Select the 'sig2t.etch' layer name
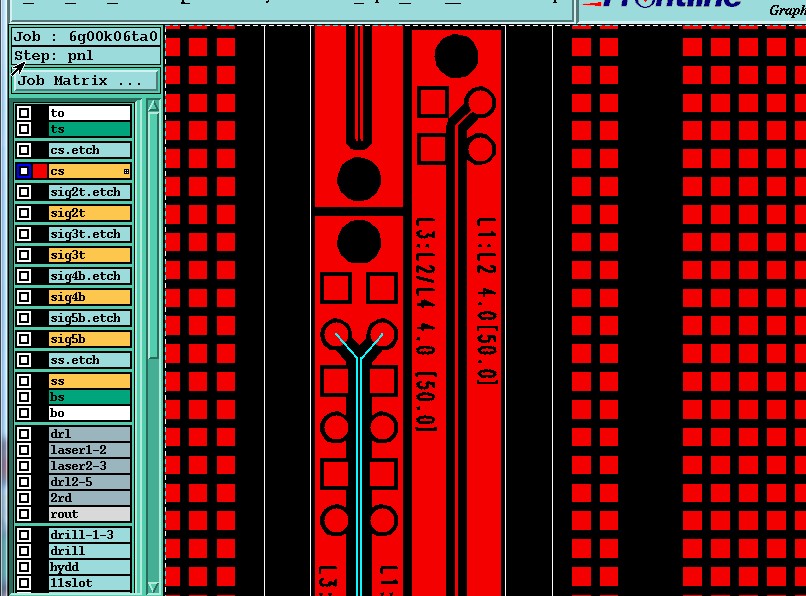This screenshot has height=596, width=806. tap(89, 192)
